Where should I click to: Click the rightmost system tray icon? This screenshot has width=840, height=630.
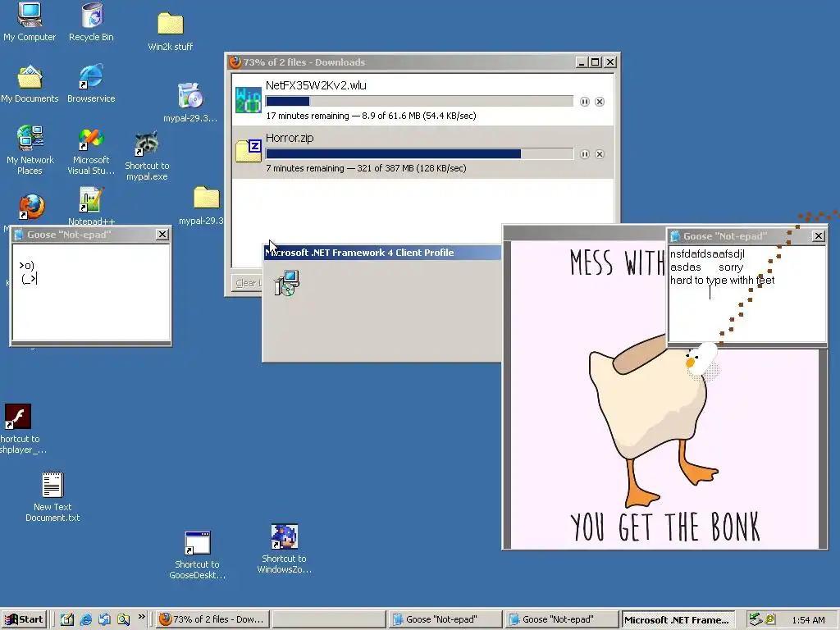[x=770, y=619]
